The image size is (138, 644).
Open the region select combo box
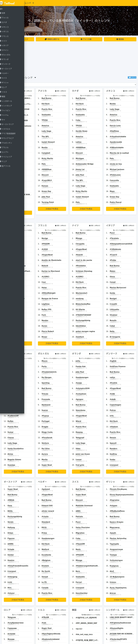[80, 84]
